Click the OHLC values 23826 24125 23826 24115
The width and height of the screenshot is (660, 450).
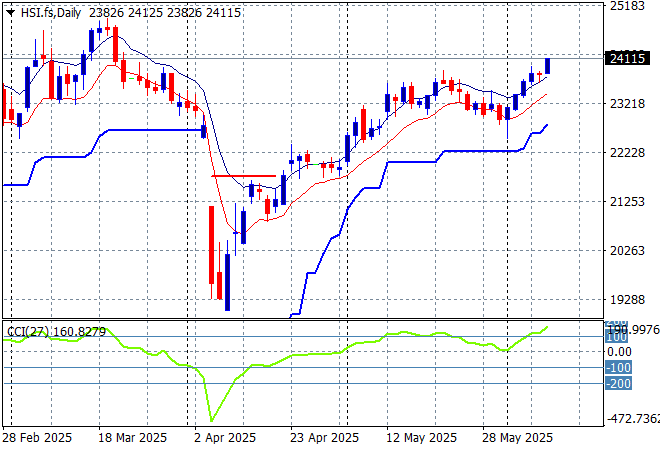(165, 13)
